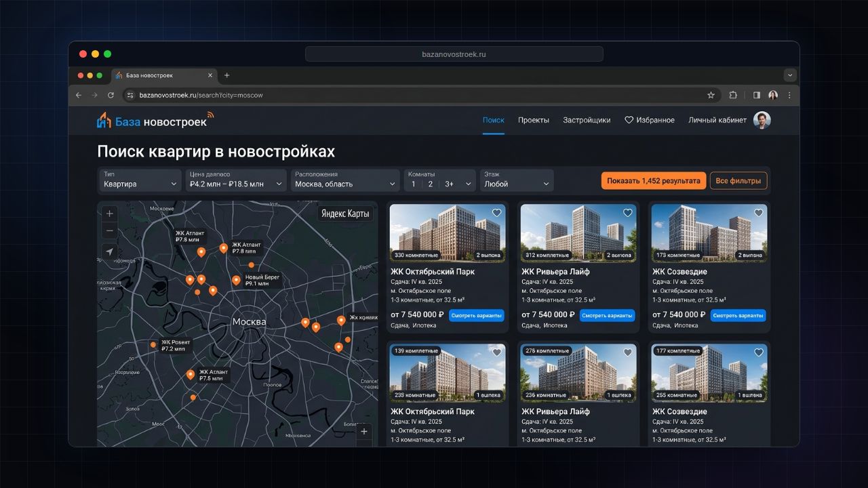The width and height of the screenshot is (868, 488).
Task: Click the База новостроек site logo
Action: 155,120
